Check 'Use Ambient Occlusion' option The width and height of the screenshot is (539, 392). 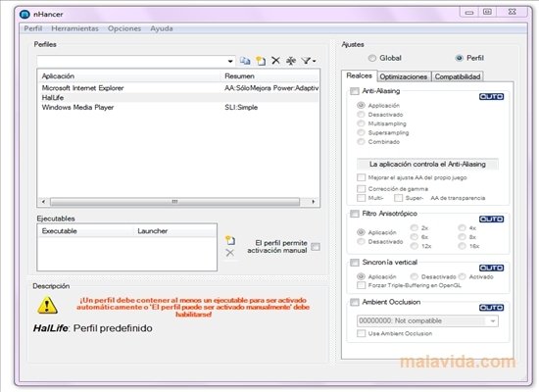[361, 333]
